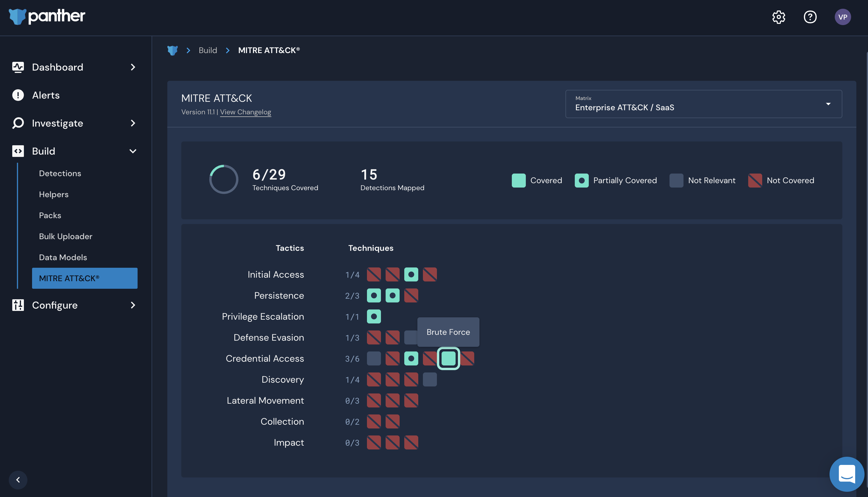Click the Defense Evasion tactic label
The width and height of the screenshot is (868, 497).
(269, 337)
